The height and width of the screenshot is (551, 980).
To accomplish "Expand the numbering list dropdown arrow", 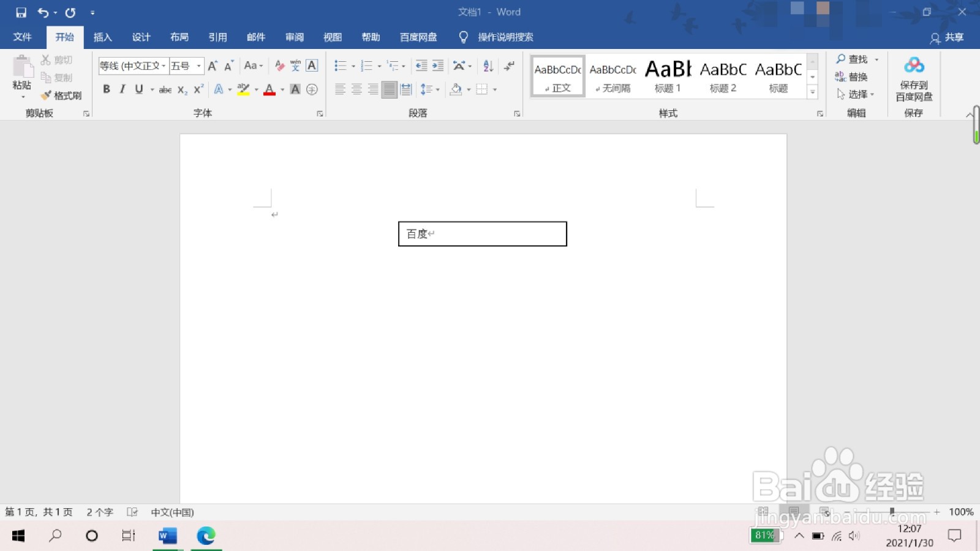I will click(x=379, y=66).
